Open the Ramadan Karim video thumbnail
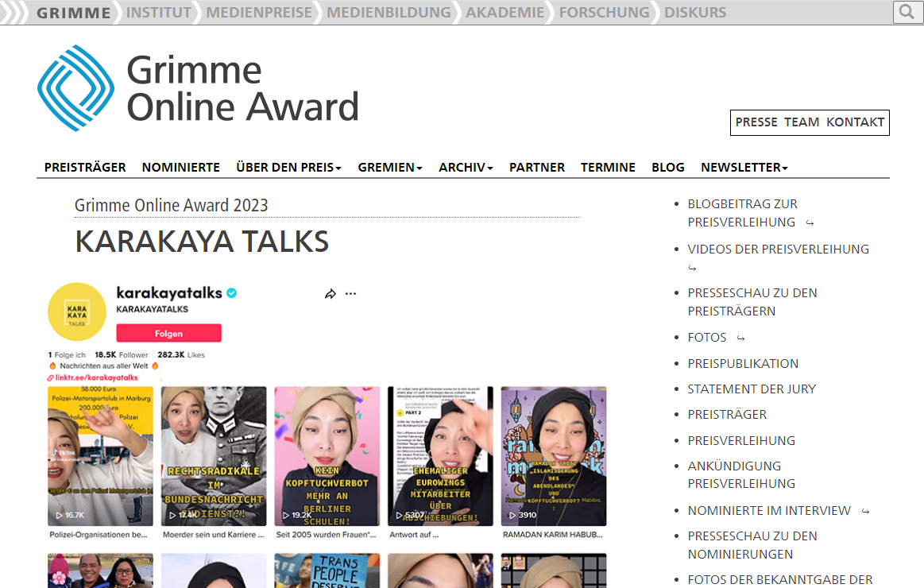The height and width of the screenshot is (588, 924). click(x=553, y=456)
